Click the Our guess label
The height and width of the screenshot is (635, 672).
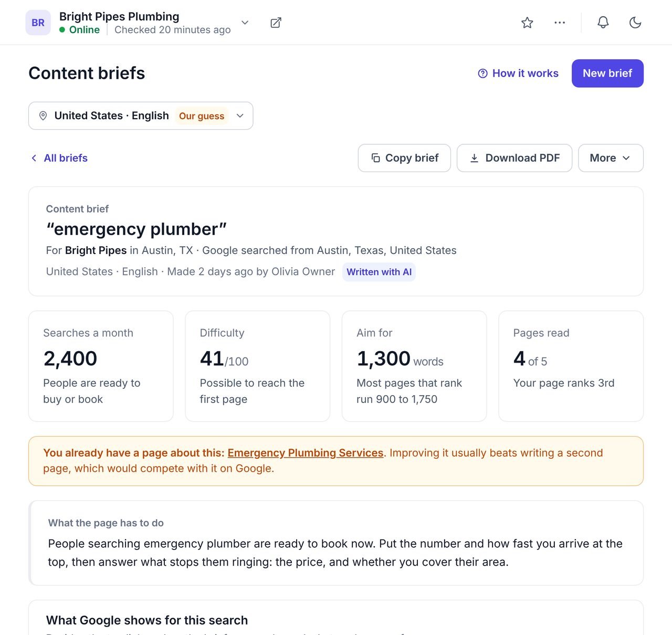point(202,116)
